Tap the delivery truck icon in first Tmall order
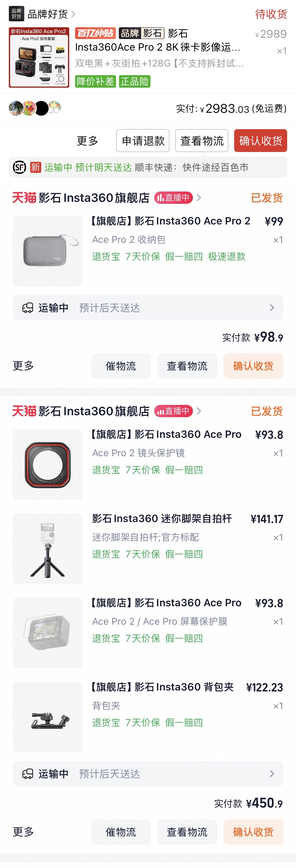 28,308
